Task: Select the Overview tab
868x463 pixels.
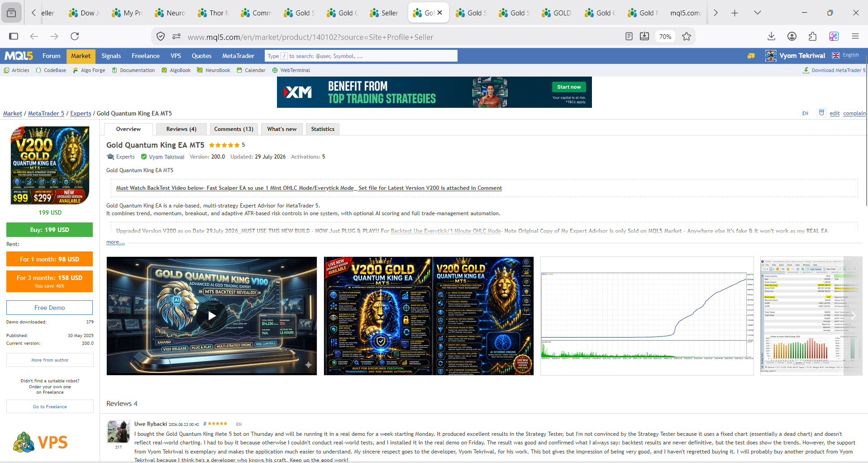Action: 128,129
